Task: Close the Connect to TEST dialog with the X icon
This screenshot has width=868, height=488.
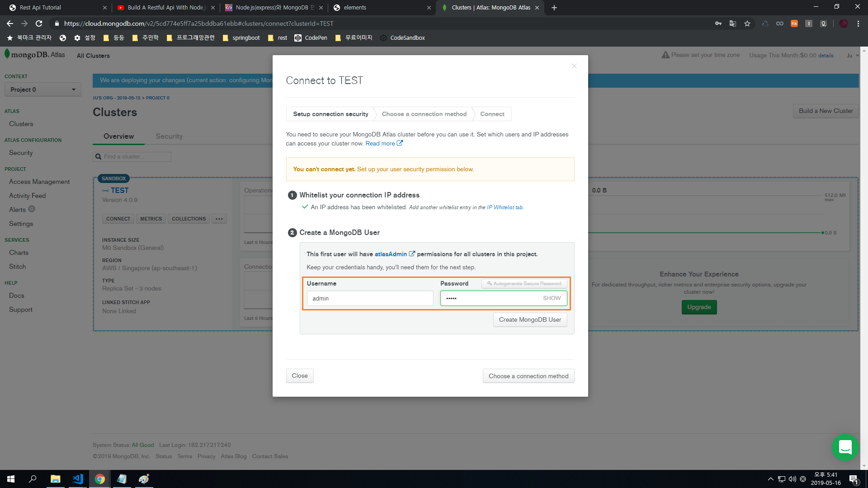Action: pos(574,66)
